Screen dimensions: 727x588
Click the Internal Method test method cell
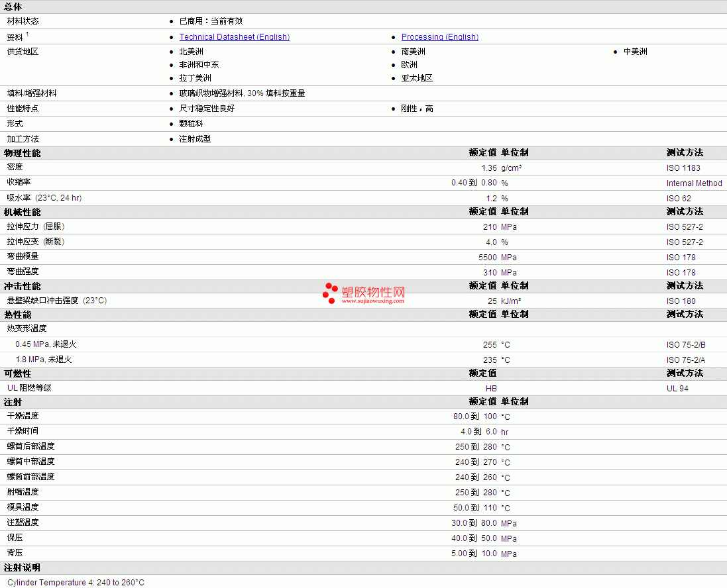[694, 183]
